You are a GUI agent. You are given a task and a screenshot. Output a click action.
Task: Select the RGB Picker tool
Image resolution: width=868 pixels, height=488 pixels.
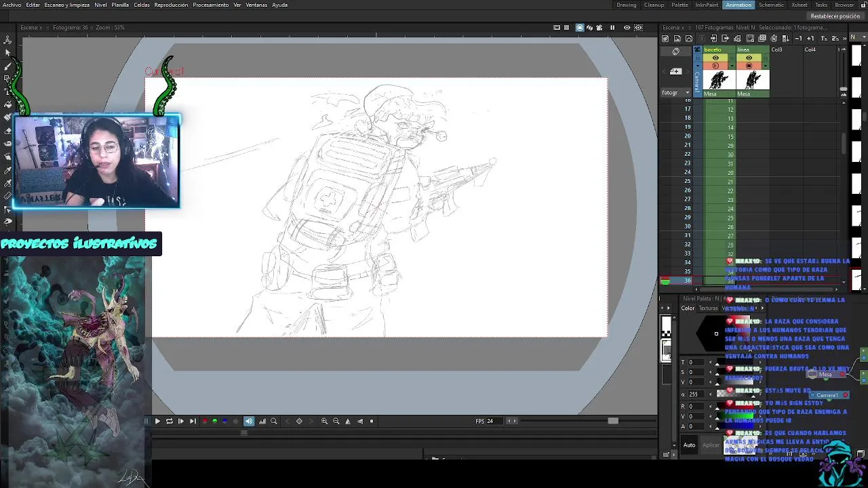point(7,182)
